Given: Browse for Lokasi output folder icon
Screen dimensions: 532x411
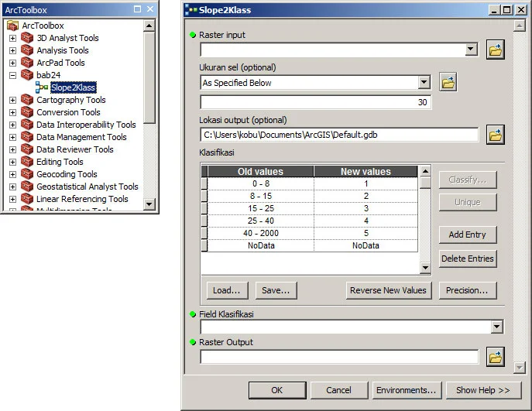Looking at the screenshot, I should (x=496, y=135).
